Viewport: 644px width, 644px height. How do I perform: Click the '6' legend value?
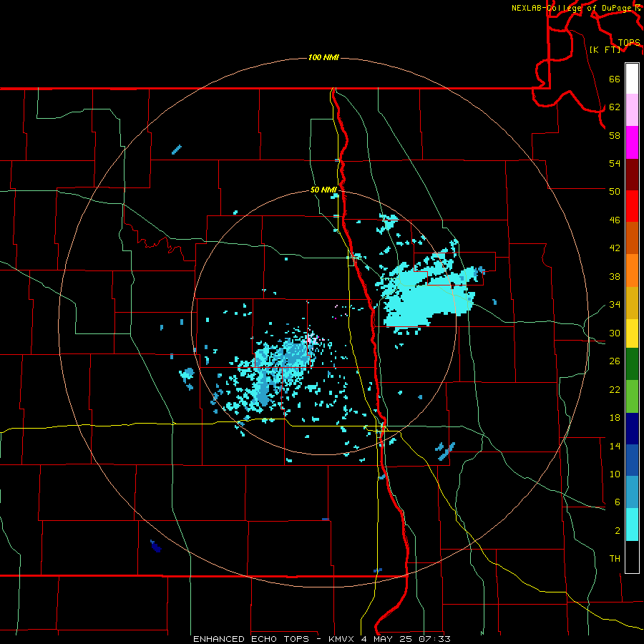coord(617,502)
